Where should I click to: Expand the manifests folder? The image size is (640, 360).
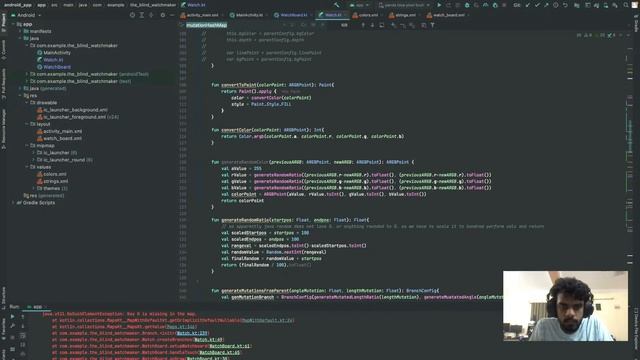(x=20, y=31)
